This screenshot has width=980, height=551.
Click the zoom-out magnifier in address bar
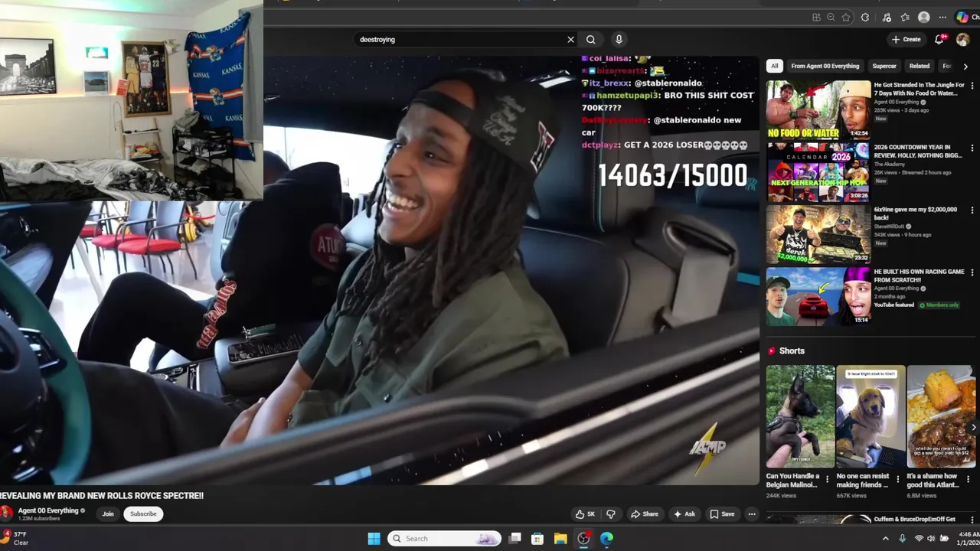[x=831, y=18]
